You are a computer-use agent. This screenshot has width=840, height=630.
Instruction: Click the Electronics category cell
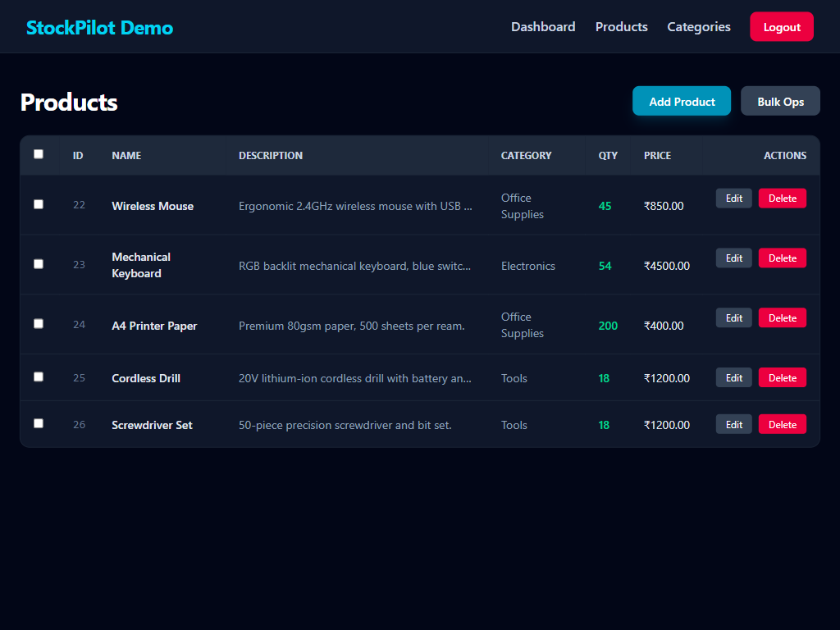click(x=528, y=267)
